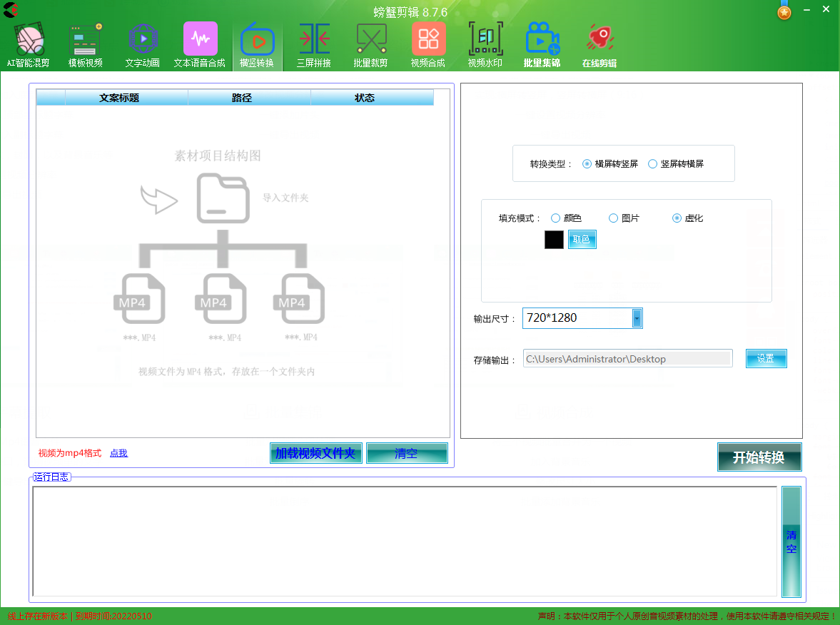Expand the 输出尺寸 720*1280 dropdown

[637, 318]
